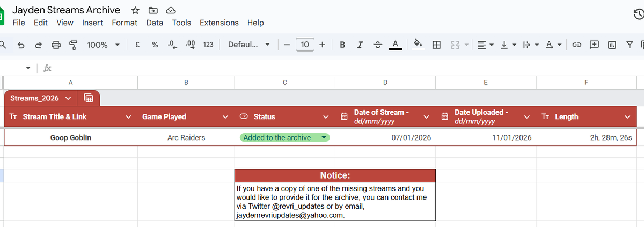
Task: Format as currency with pound icon
Action: tap(137, 45)
